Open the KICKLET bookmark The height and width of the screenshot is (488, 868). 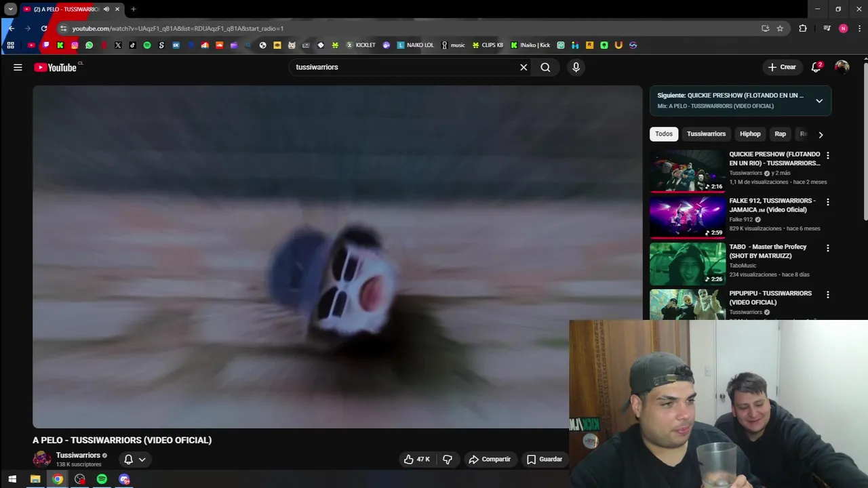pyautogui.click(x=360, y=45)
